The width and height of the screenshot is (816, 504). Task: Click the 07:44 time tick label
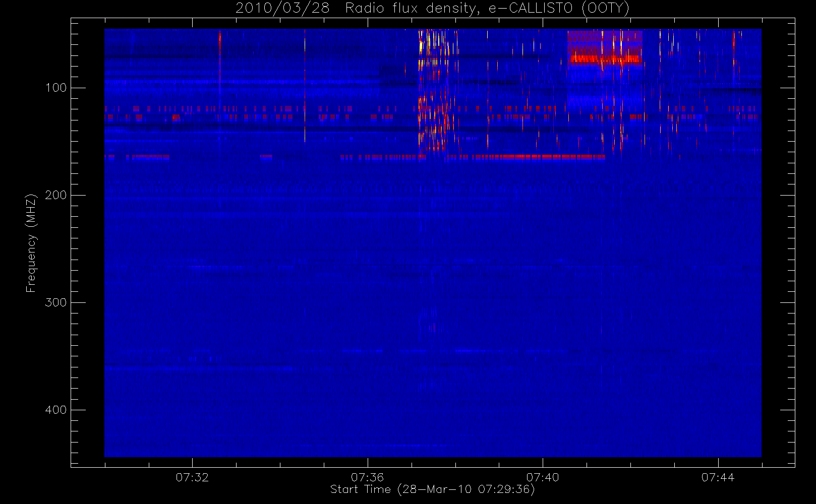[x=718, y=477]
